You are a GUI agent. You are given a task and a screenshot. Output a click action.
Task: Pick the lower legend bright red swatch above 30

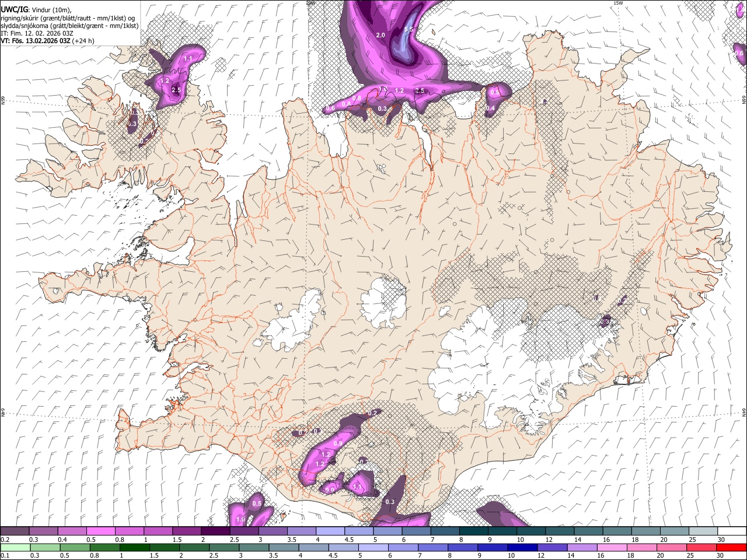point(731,547)
